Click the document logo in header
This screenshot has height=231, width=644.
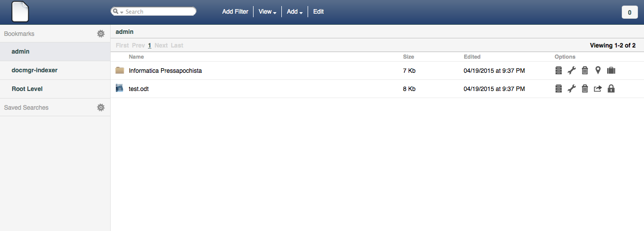pos(20,12)
